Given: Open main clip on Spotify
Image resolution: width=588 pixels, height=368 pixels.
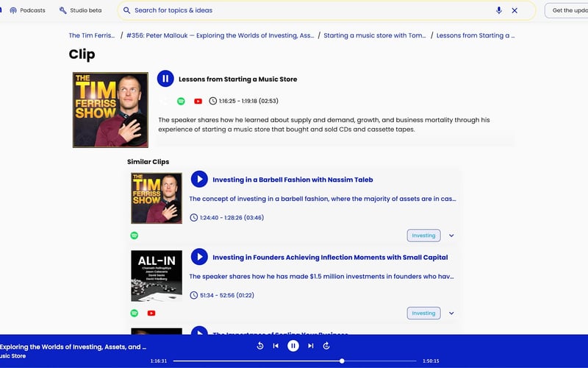Looking at the screenshot, I should pos(181,101).
